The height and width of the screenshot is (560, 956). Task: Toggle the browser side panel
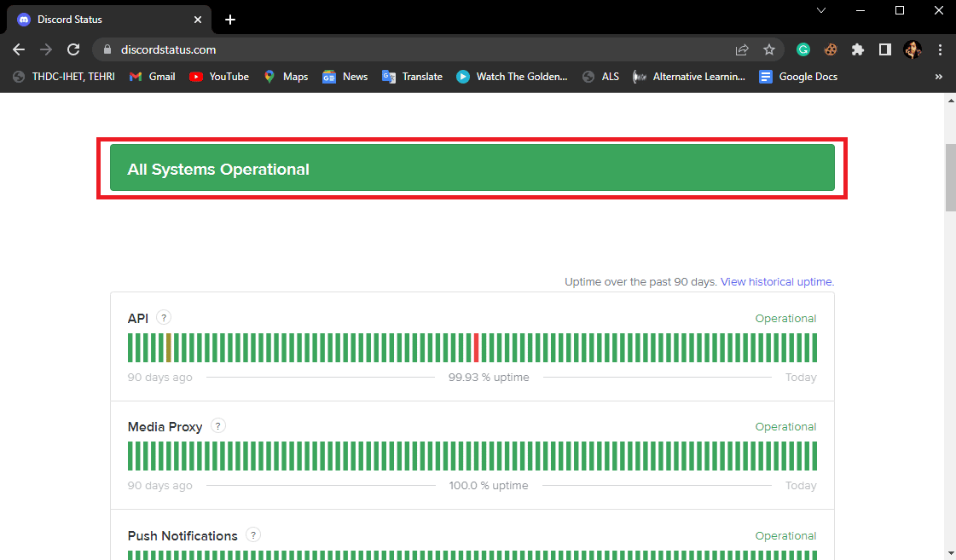pos(884,50)
